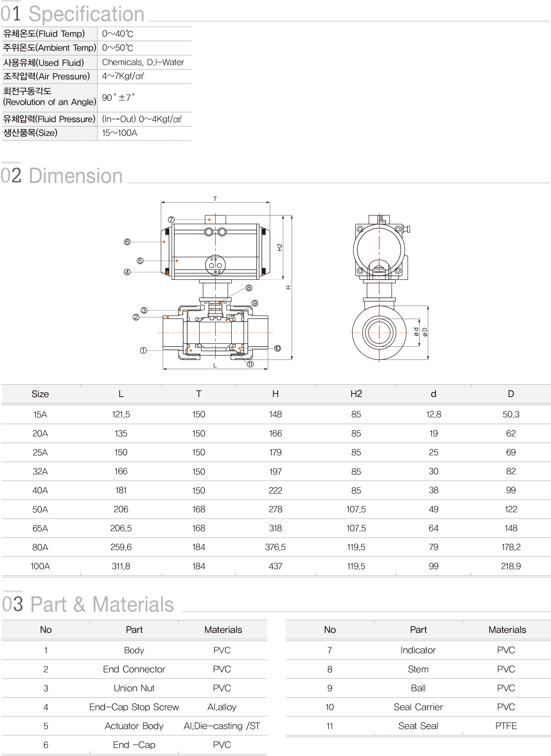Select the Ambient Temp value 0~50℃

[x=118, y=48]
